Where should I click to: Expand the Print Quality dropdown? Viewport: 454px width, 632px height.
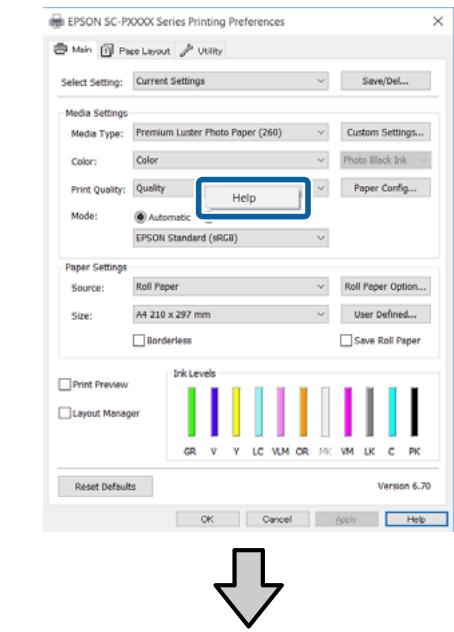(x=321, y=188)
